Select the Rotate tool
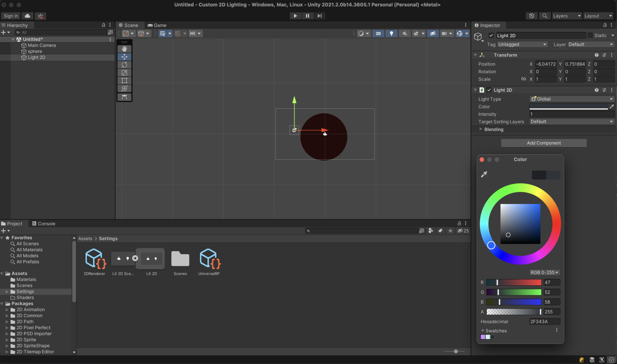 124,64
